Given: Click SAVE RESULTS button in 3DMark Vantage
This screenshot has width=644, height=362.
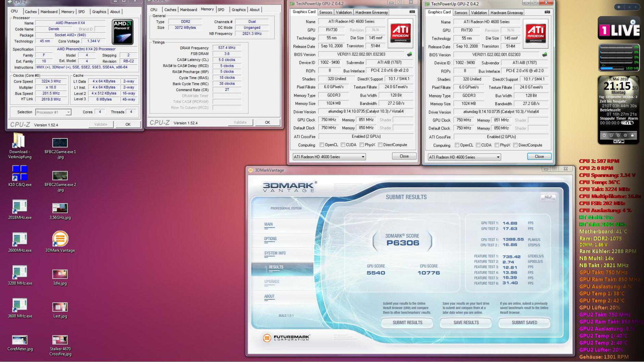Looking at the screenshot, I should click(x=466, y=323).
